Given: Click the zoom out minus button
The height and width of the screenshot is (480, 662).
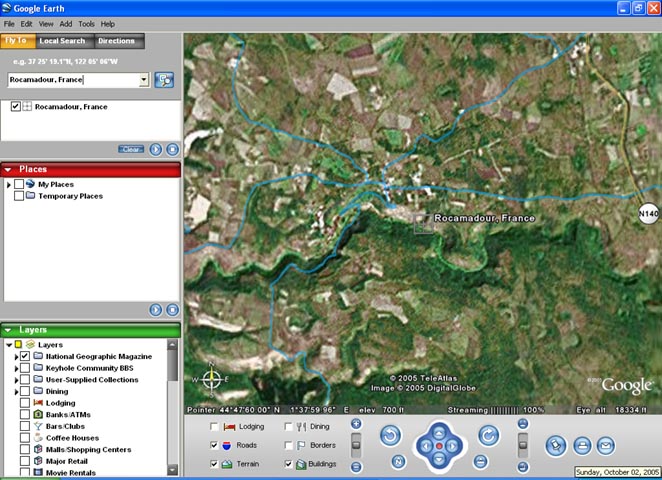Looking at the screenshot, I should 356,467.
